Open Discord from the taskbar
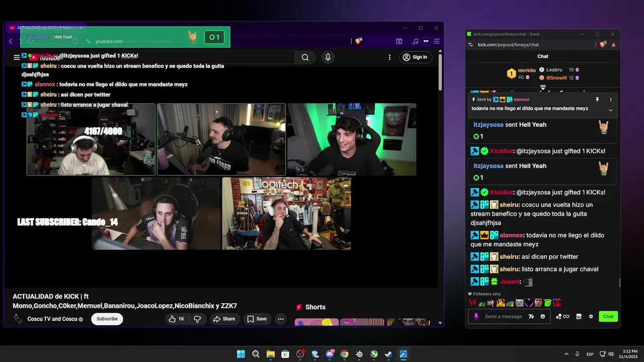Image resolution: width=644 pixels, height=362 pixels. [x=330, y=354]
